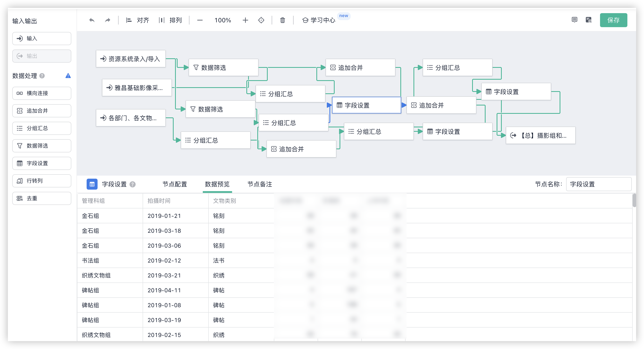Screen dimensions: 644x349
Task: Click the locate/center canvas target icon
Action: coord(261,20)
